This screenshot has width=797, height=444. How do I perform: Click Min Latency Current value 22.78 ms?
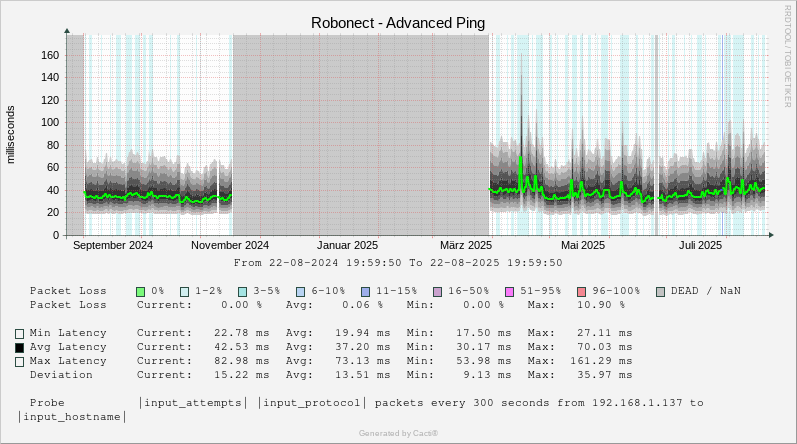pyautogui.click(x=241, y=333)
